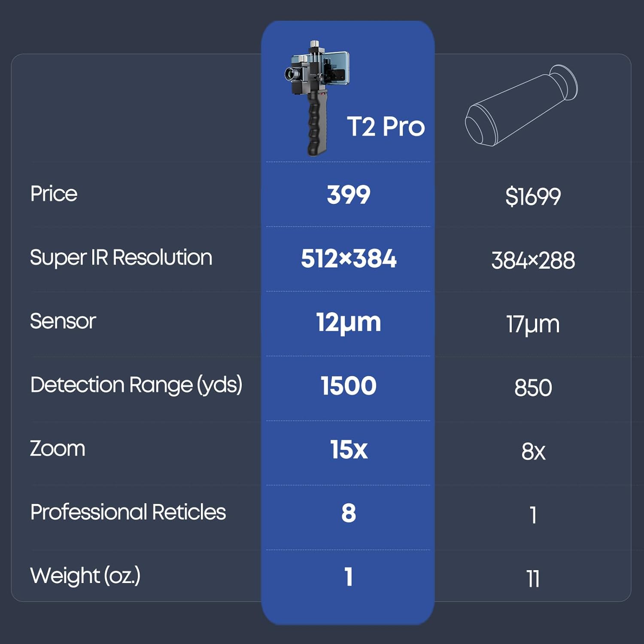Click the 15x zoom value
644x644 pixels.
tap(348, 450)
